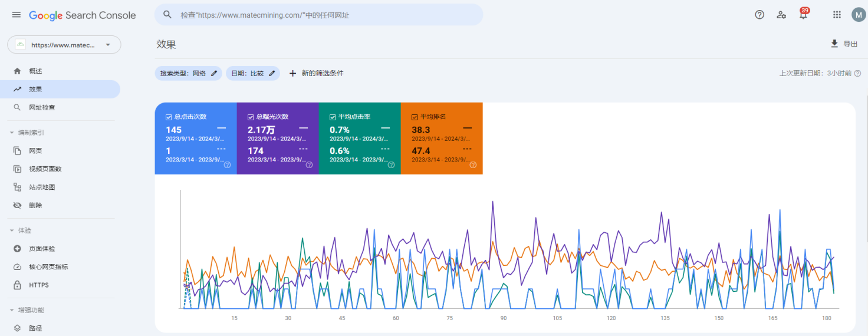Click the 页面体验 icon
The image size is (868, 336).
17,249
